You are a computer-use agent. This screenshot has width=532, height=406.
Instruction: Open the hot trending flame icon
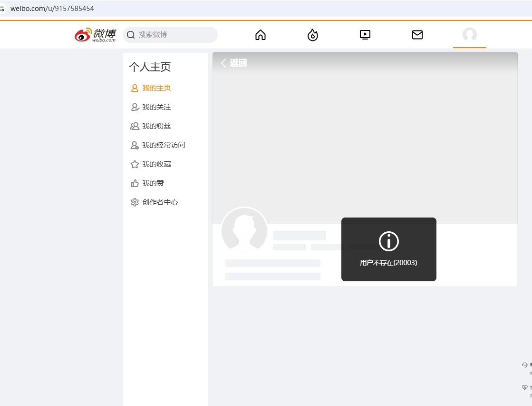[x=313, y=35]
